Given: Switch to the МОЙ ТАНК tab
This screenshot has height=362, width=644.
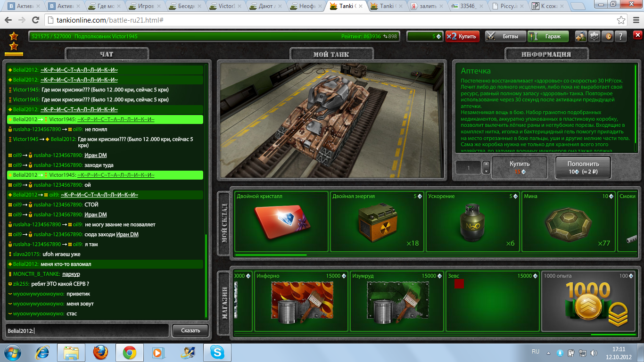Looking at the screenshot, I should [331, 54].
